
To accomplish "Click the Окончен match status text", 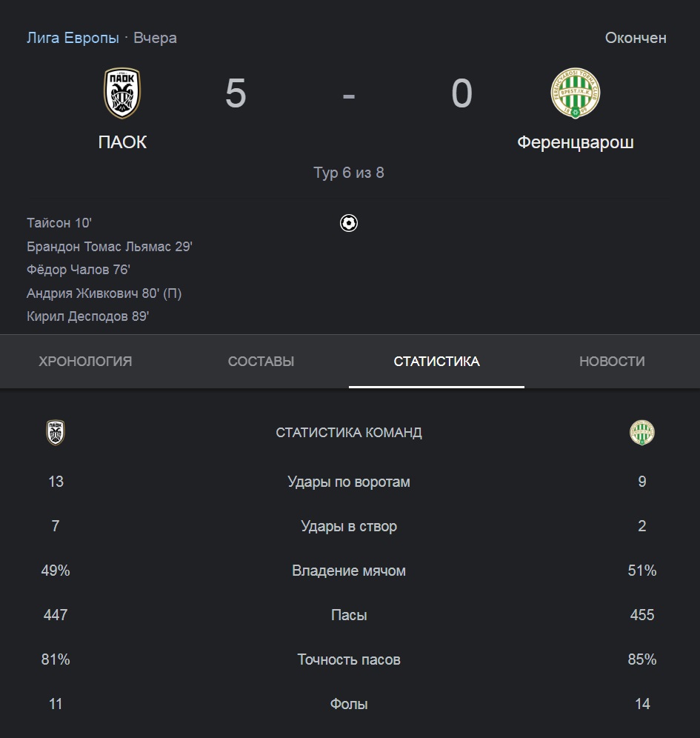I will 636,38.
